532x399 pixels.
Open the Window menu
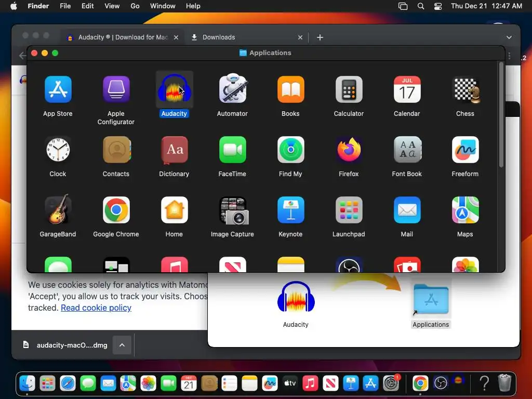163,6
